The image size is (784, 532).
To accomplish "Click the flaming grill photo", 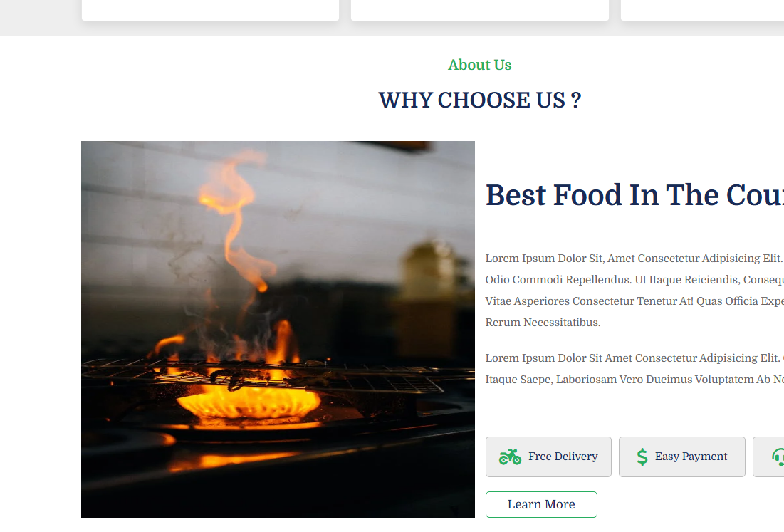I will point(278,330).
